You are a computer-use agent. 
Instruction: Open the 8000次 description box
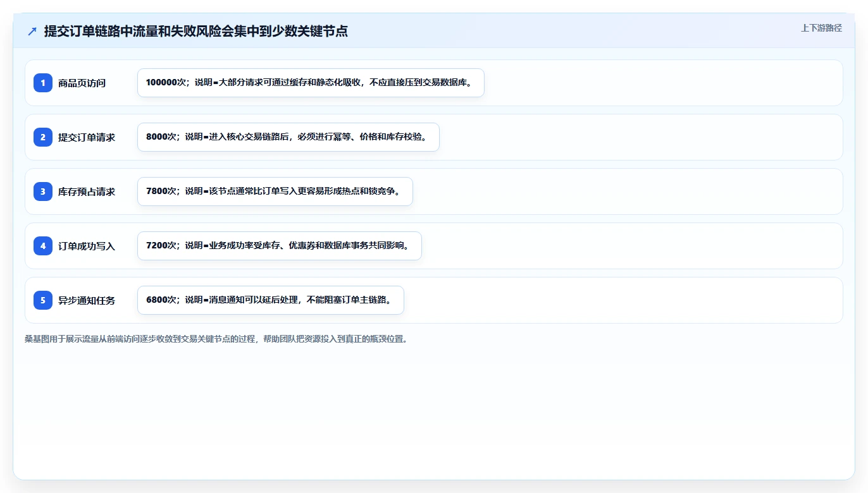point(288,137)
